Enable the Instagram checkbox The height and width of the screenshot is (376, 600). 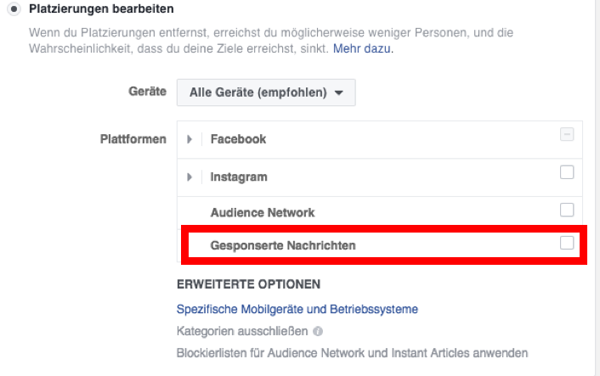[567, 172]
